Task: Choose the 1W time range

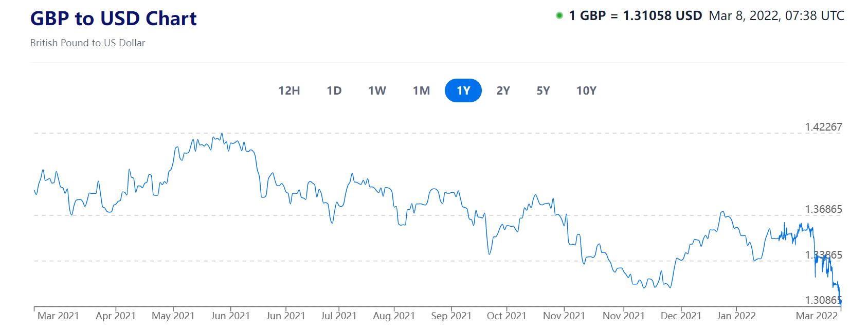Action: (x=377, y=91)
